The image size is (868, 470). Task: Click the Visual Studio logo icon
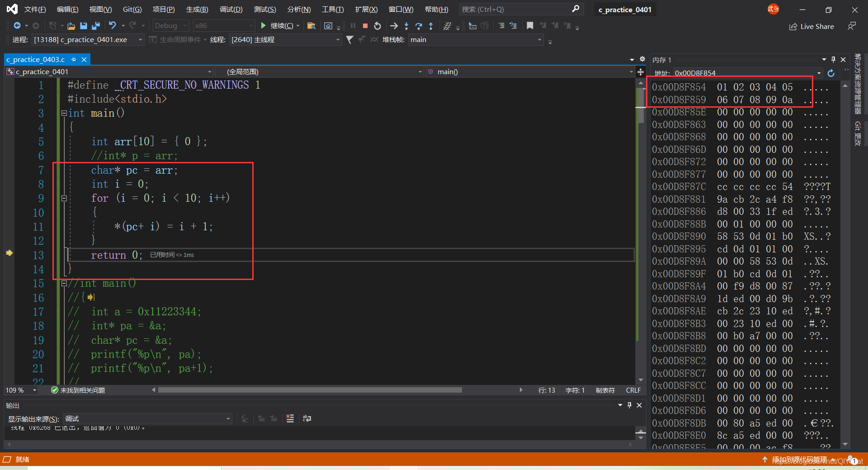(x=12, y=9)
